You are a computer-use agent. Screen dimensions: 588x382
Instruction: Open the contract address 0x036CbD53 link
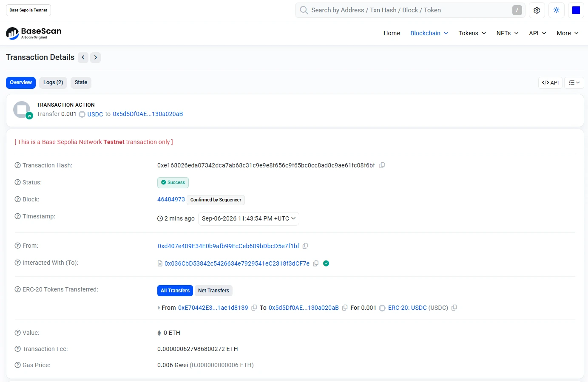tap(237, 263)
